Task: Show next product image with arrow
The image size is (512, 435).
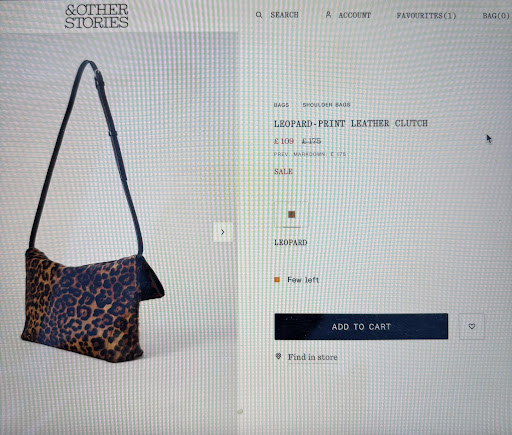Action: (x=222, y=232)
